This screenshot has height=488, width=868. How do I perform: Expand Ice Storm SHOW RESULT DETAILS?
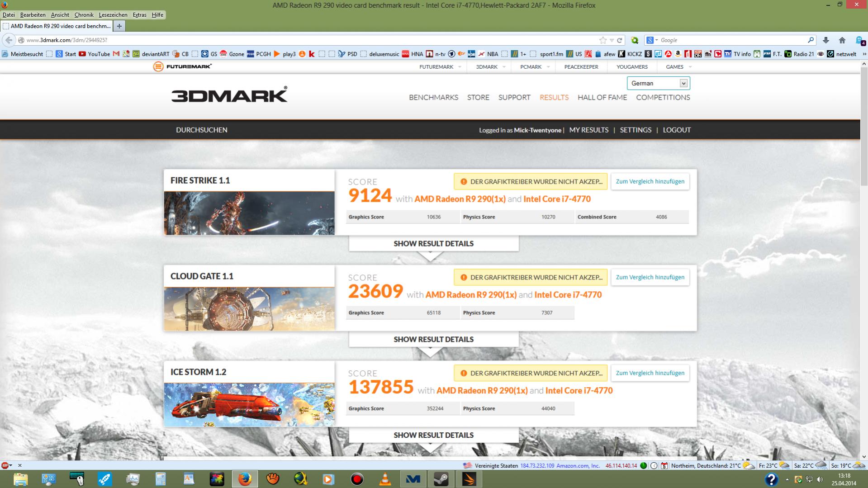(x=433, y=435)
